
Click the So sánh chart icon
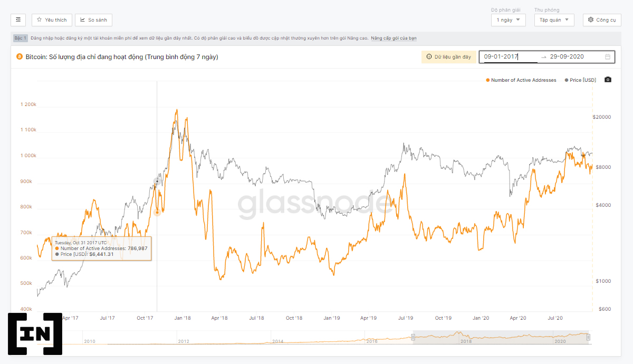(83, 20)
